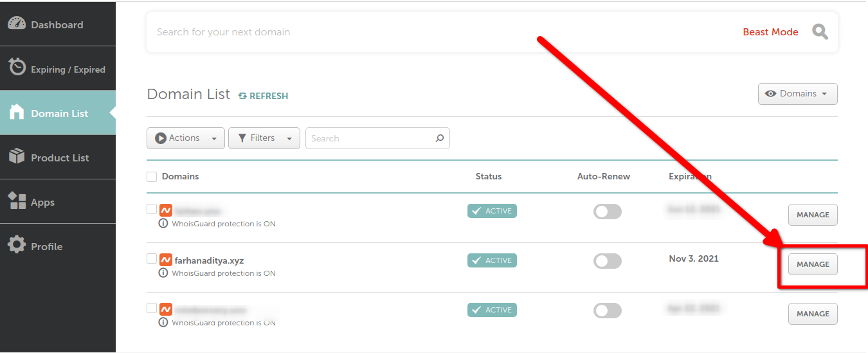This screenshot has width=868, height=353.
Task: Expand the Filters dropdown
Action: point(264,138)
